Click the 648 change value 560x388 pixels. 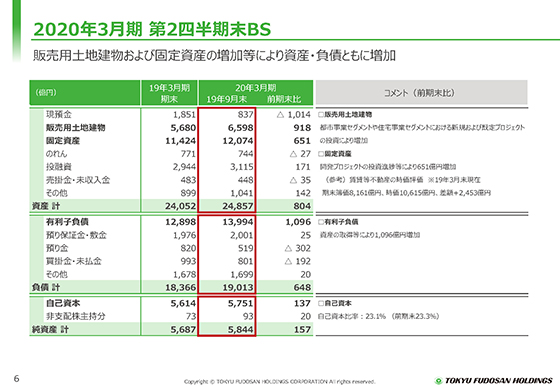click(302, 287)
